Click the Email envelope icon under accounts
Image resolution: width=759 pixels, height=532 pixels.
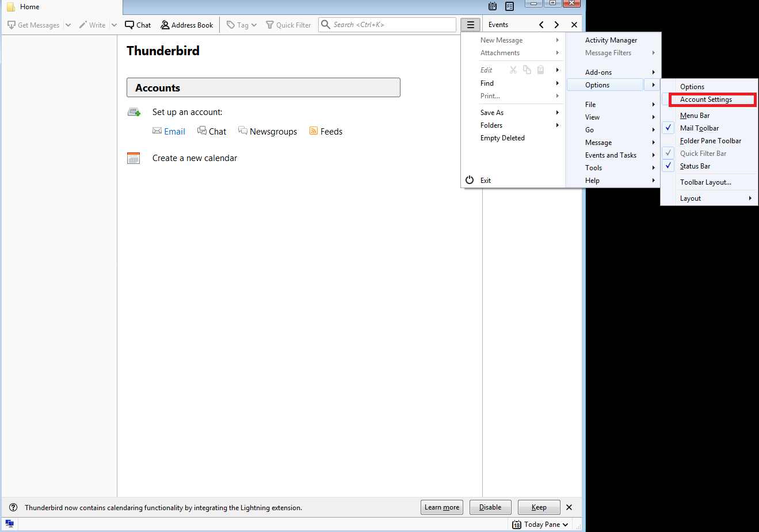click(157, 131)
